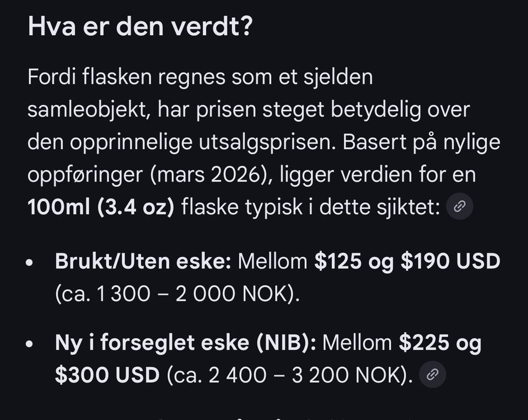Select the "$125 og $190 USD" price range
Screen dimensions: 528x420
(x=407, y=261)
